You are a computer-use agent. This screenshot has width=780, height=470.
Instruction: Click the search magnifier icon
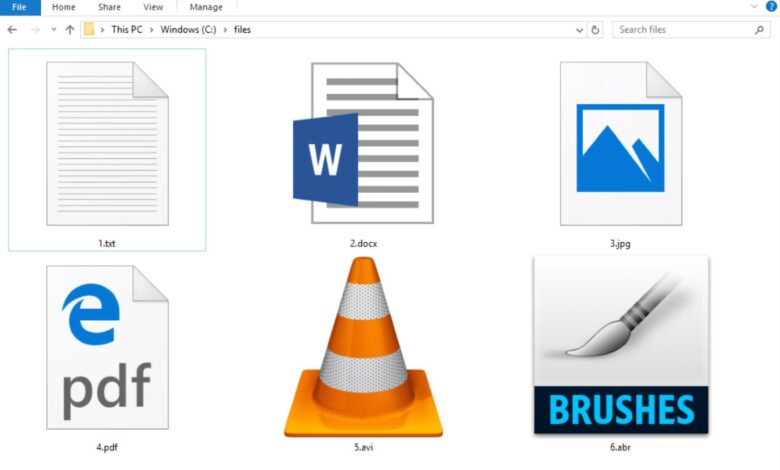759,30
